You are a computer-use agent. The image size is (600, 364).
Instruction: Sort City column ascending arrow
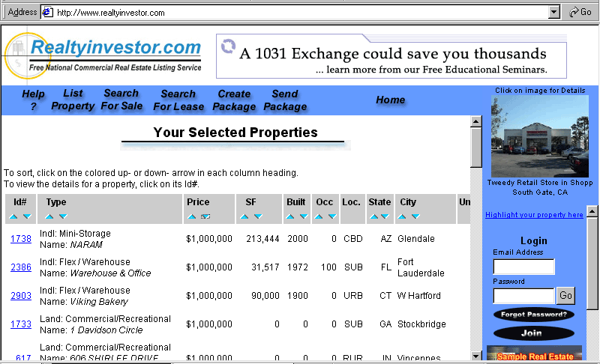[402, 216]
